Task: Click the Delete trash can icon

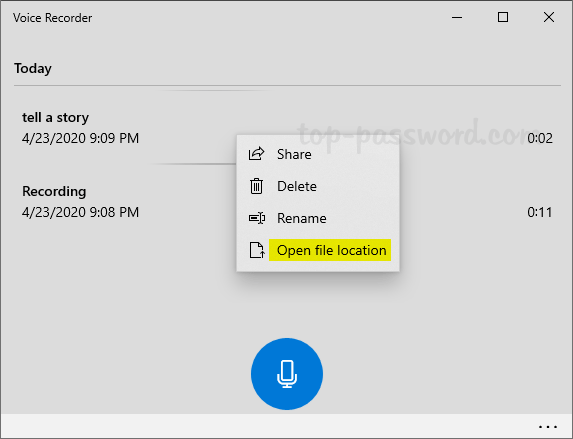Action: (257, 186)
